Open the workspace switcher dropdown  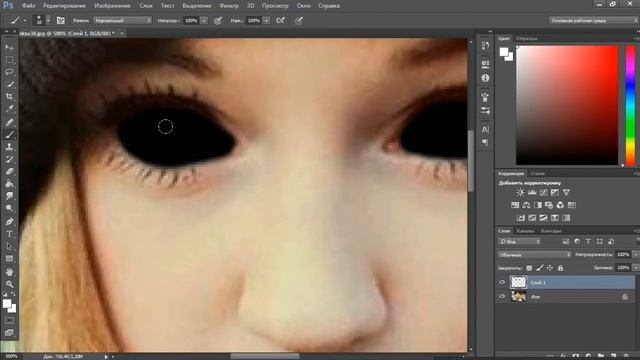coord(593,20)
